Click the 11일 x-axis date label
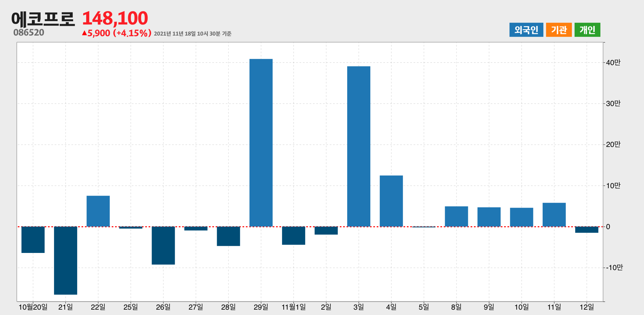This screenshot has width=644, height=315. tap(554, 307)
